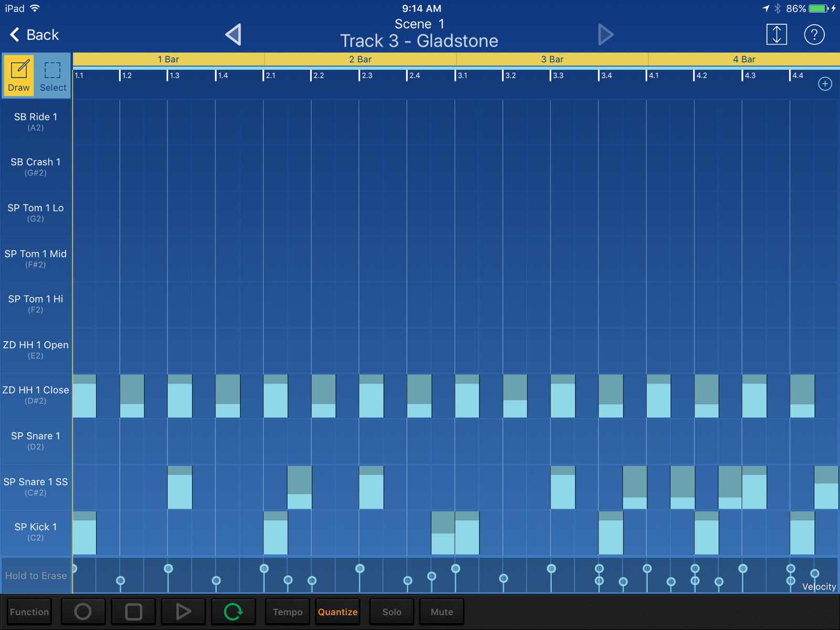Tap the ZD HH 1 Close (D#2) row
The height and width of the screenshot is (630, 840).
pos(36,395)
